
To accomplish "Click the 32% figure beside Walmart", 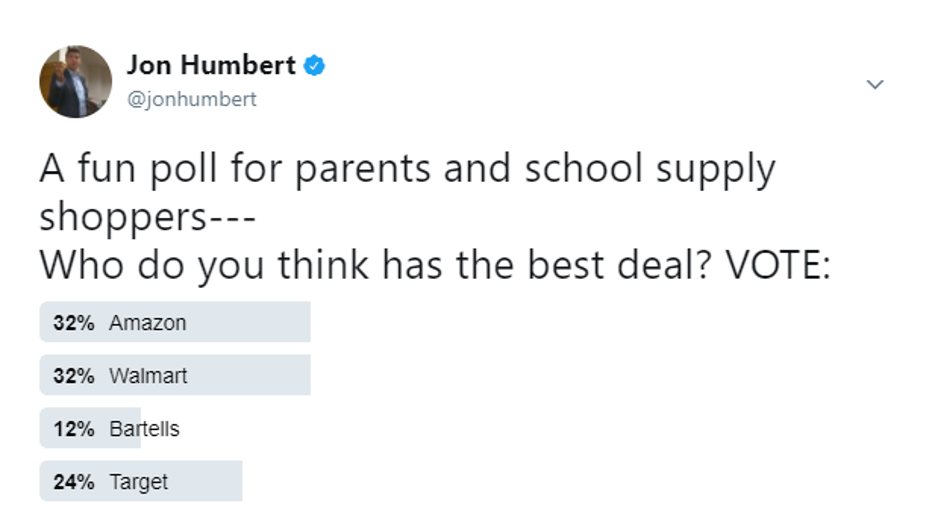I will [x=74, y=376].
